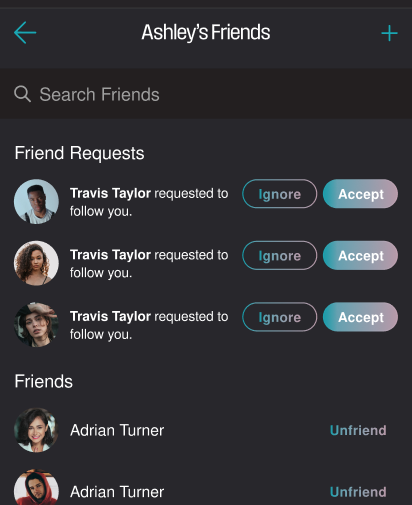The width and height of the screenshot is (412, 505).
Task: Unfriend the first Adrian Turner
Action: click(x=358, y=430)
